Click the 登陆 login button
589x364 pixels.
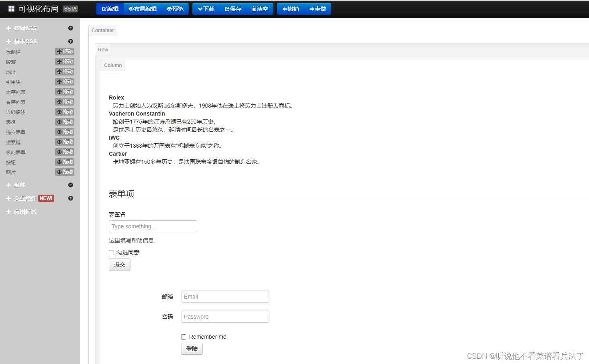coord(192,349)
